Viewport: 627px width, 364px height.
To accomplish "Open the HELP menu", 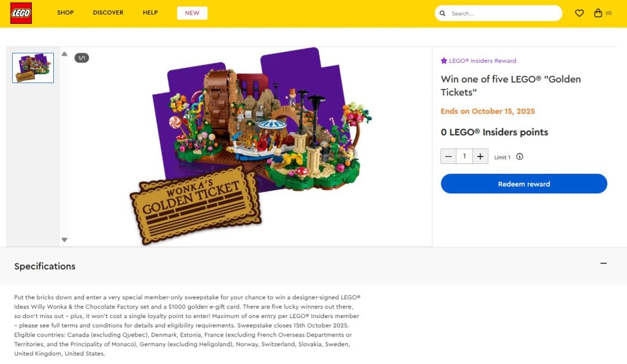I will (x=150, y=13).
